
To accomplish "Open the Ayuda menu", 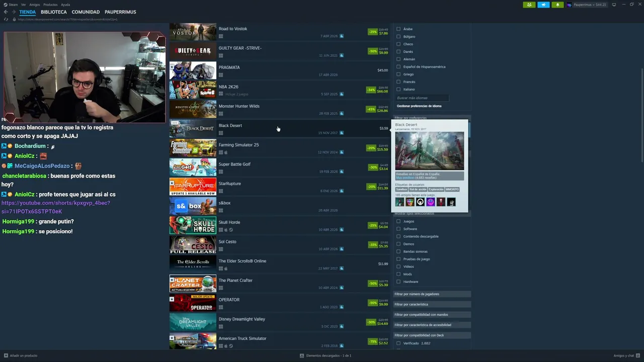I will tap(65, 5).
